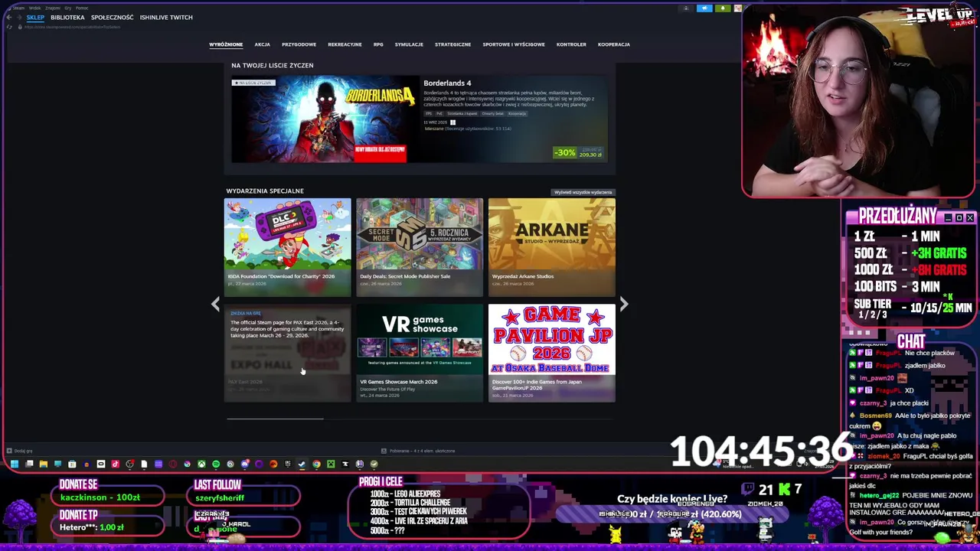Click the Borderlands 4 -30% price box

[579, 153]
